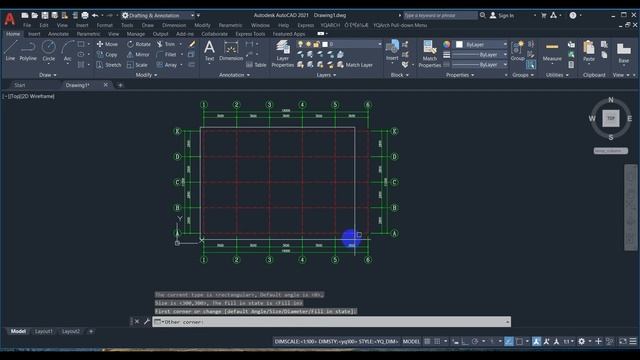
Task: Click the Move tool
Action: pyautogui.click(x=107, y=44)
